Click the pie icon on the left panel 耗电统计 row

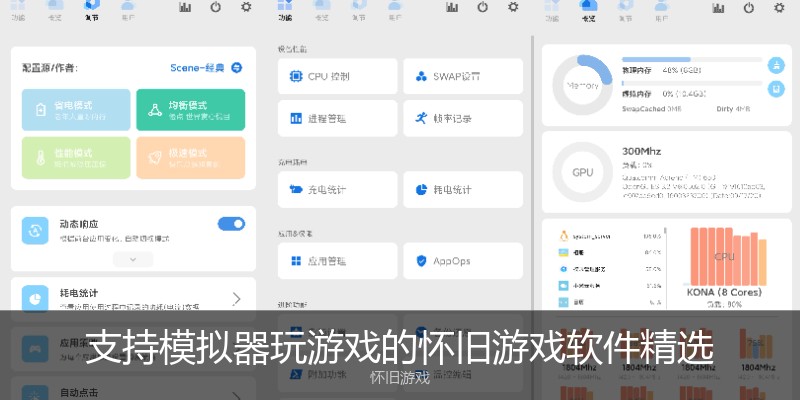tap(35, 299)
